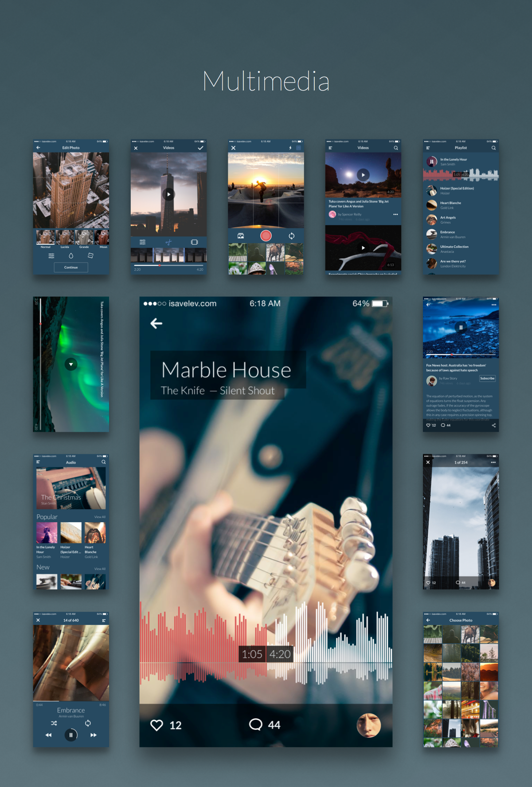The width and height of the screenshot is (532, 787).
Task: Toggle shuffle in the Embrance player
Action: pos(54,723)
